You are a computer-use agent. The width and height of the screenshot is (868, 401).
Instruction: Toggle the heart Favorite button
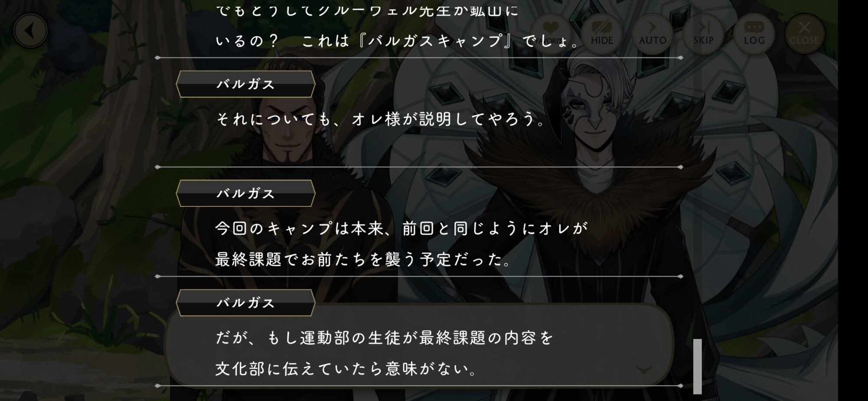coord(550,33)
